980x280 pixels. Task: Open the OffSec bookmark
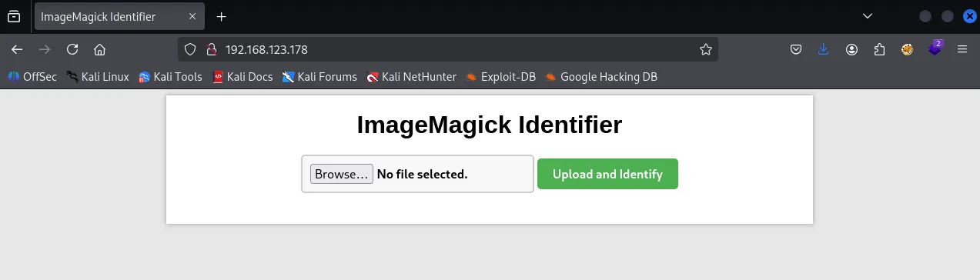[32, 76]
